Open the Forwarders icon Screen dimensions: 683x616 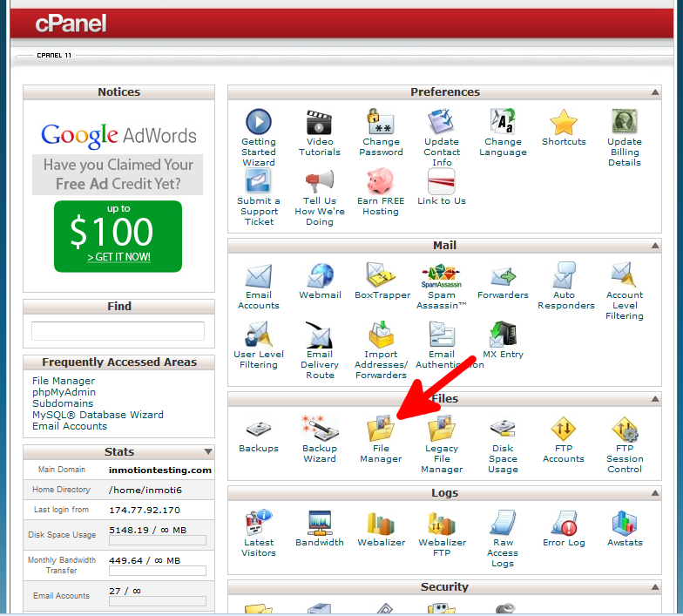[x=503, y=277]
